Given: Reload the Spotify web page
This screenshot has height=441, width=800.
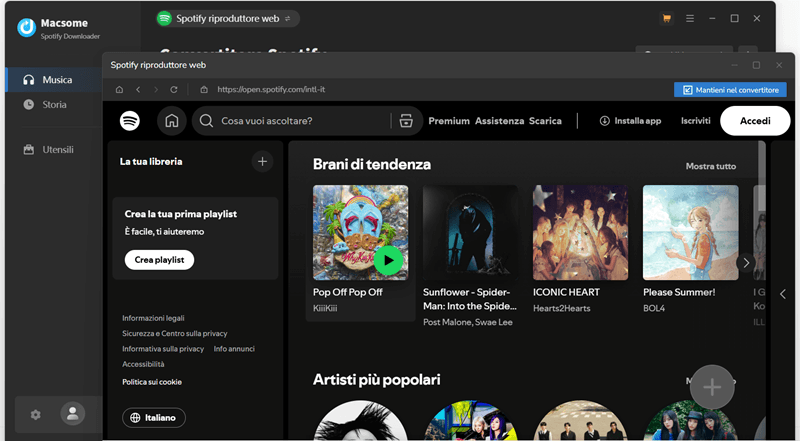Looking at the screenshot, I should coord(173,89).
